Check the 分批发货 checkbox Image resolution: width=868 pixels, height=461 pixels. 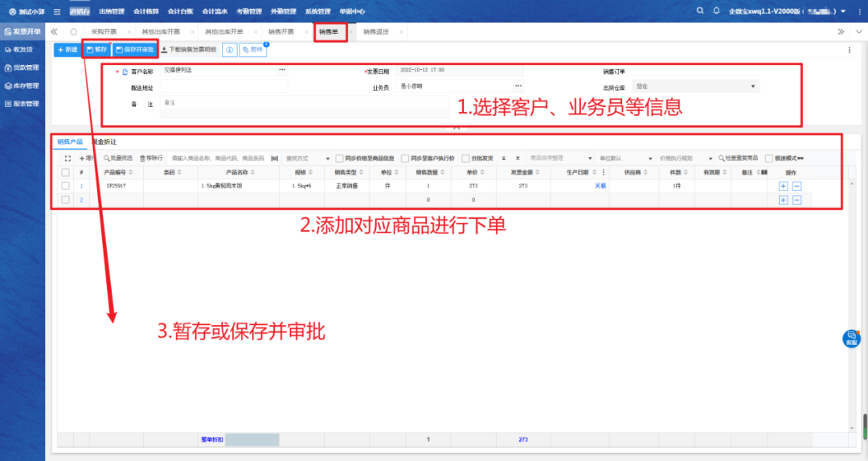click(x=466, y=158)
